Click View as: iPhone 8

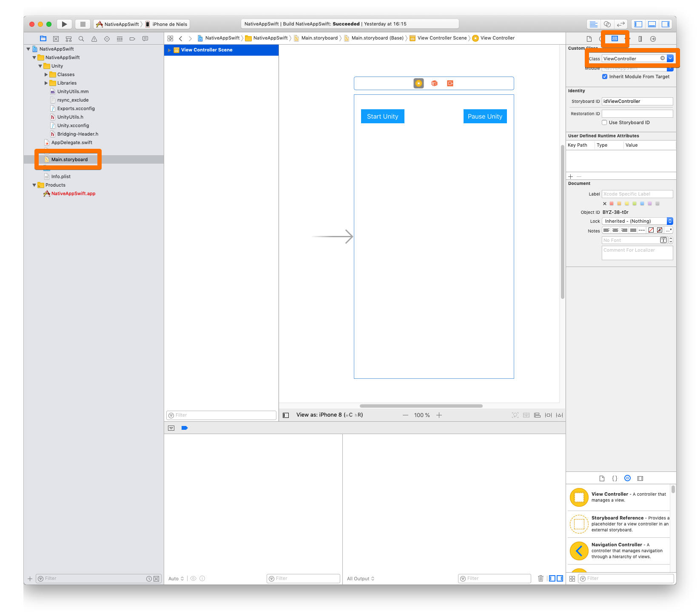tap(330, 415)
